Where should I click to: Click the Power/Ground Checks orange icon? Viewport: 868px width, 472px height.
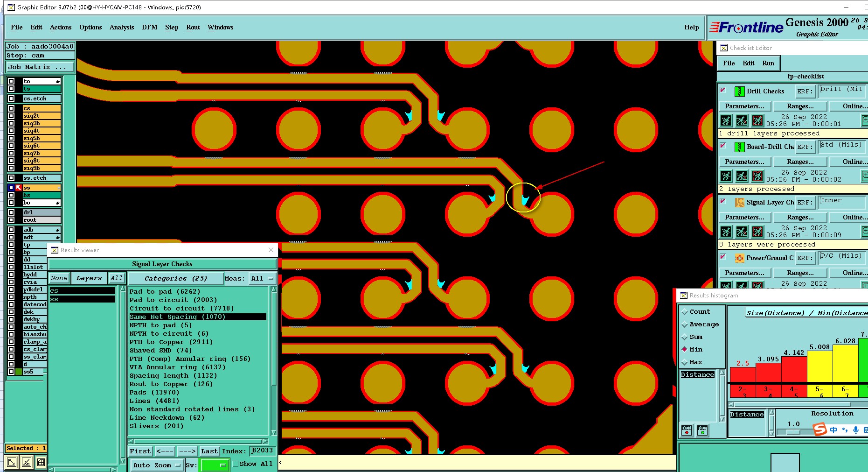(739, 258)
